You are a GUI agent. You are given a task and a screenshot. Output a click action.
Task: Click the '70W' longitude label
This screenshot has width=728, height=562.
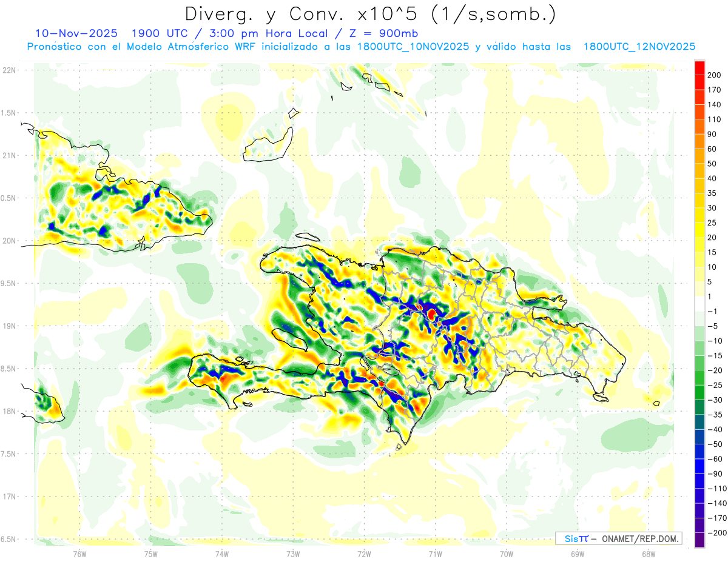[x=507, y=553]
